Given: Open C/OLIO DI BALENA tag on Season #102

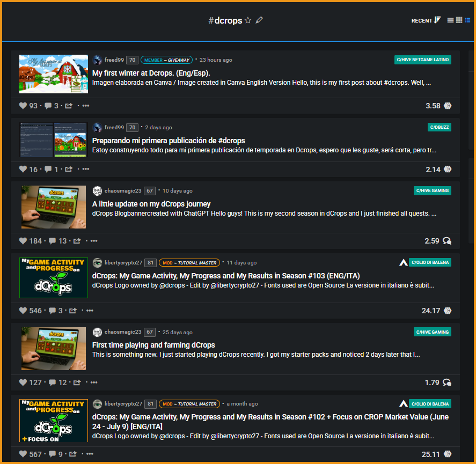Looking at the screenshot, I should 430,404.
